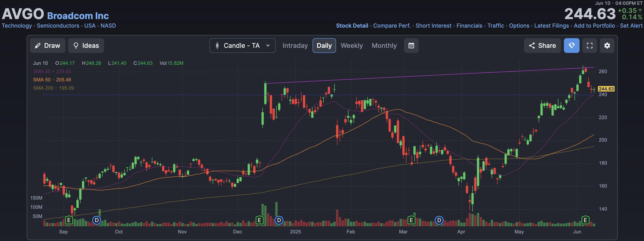Open the Traffic link
This screenshot has width=644, height=241.
point(496,26)
